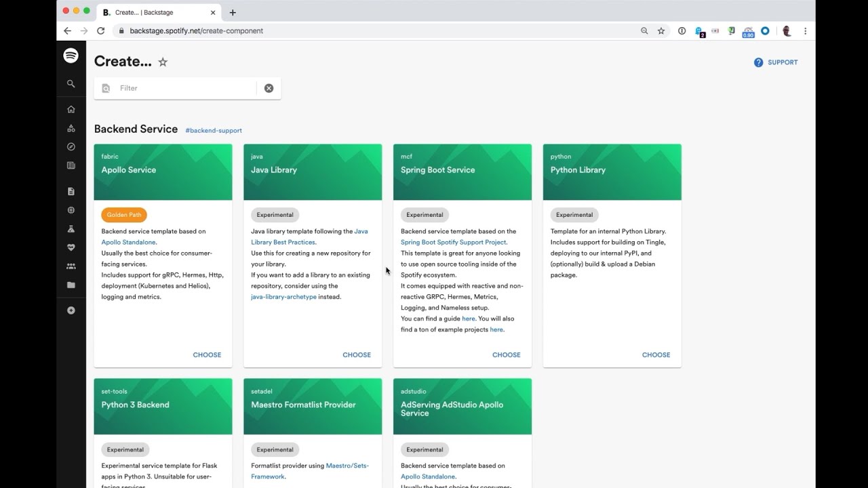The width and height of the screenshot is (868, 488).
Task: Reload the page with browser refresh icon
Action: [x=101, y=30]
